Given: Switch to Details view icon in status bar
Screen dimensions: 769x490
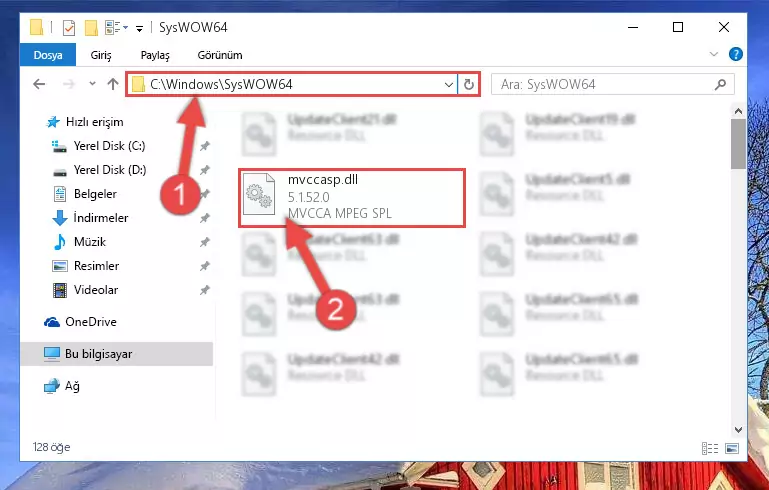Looking at the screenshot, I should 710,448.
